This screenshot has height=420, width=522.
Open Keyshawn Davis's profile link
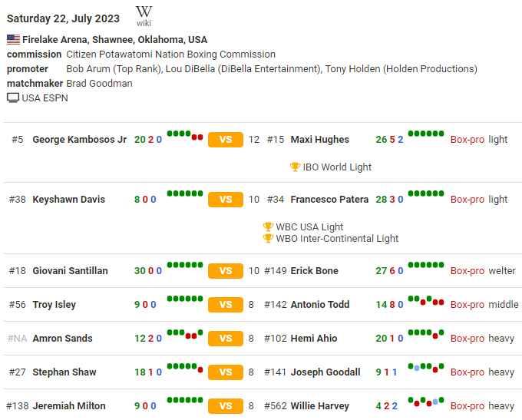[x=69, y=200]
